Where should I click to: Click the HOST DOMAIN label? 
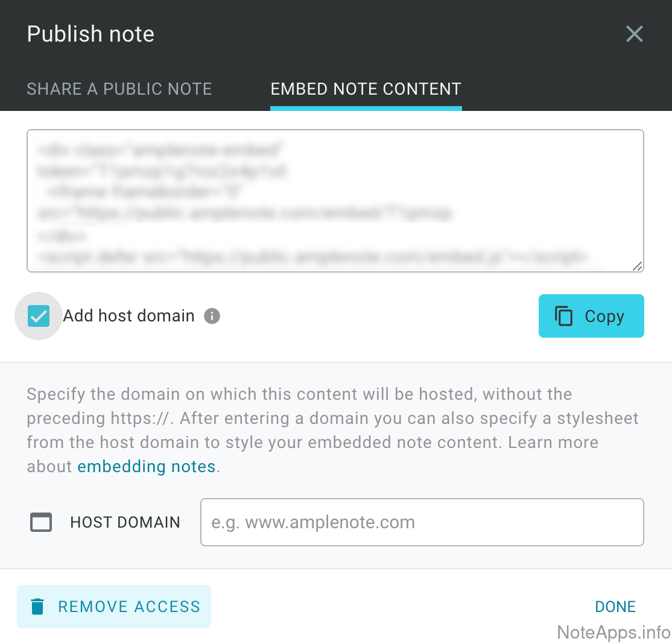pyautogui.click(x=125, y=522)
